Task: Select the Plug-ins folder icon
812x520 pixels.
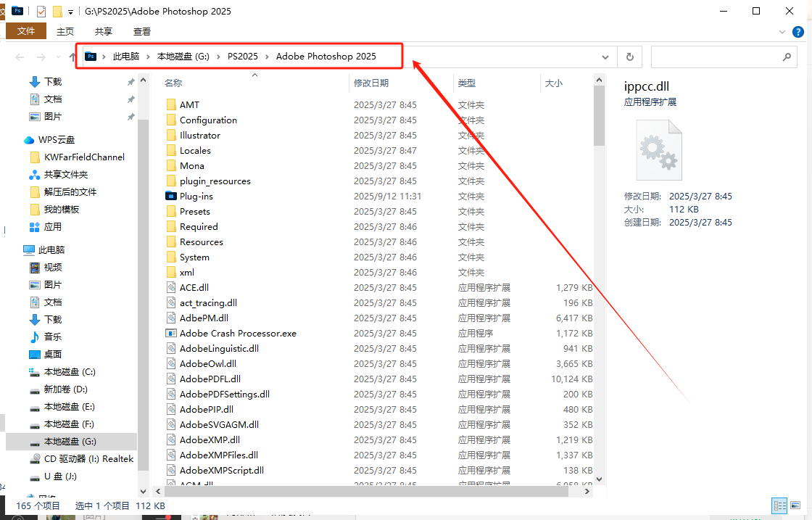Action: tap(171, 196)
